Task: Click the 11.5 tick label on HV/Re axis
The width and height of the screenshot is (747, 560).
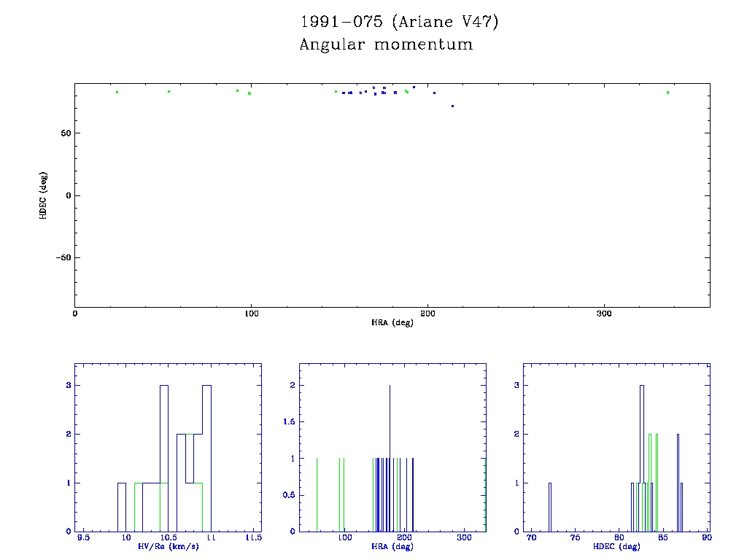Action: click(x=253, y=538)
